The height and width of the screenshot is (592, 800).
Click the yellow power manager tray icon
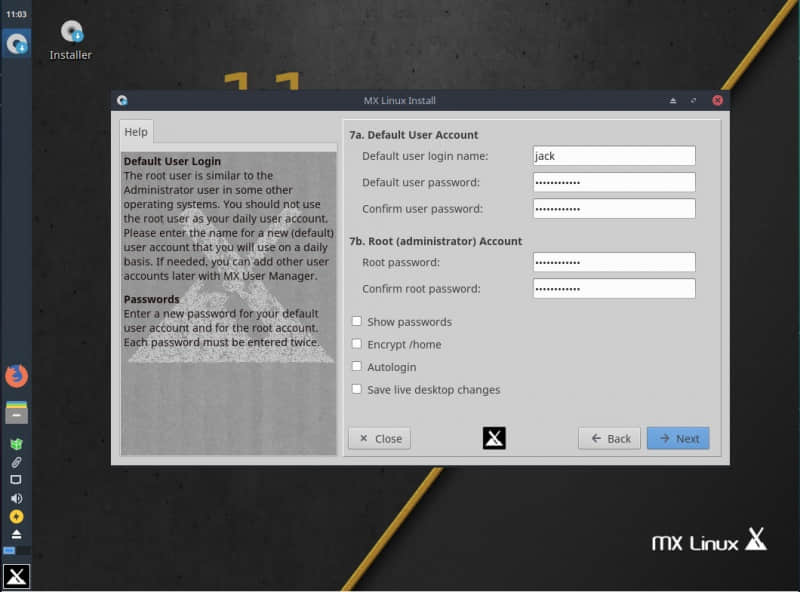point(16,516)
